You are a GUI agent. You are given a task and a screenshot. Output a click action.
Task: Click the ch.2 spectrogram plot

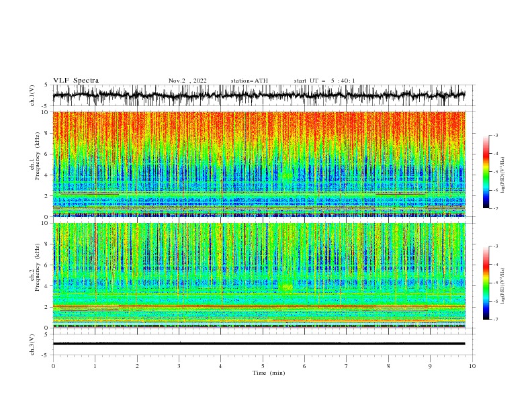pyautogui.click(x=259, y=275)
